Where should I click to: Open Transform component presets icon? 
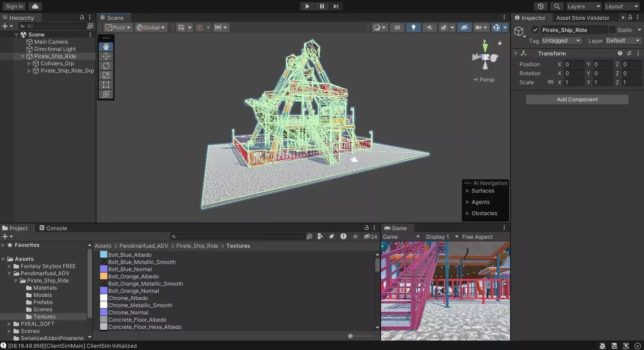629,53
